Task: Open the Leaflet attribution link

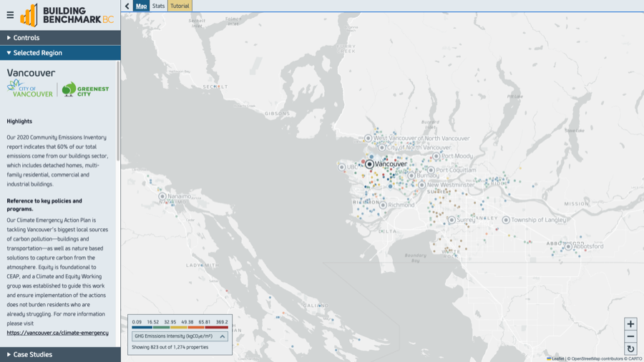Action: [x=556, y=358]
